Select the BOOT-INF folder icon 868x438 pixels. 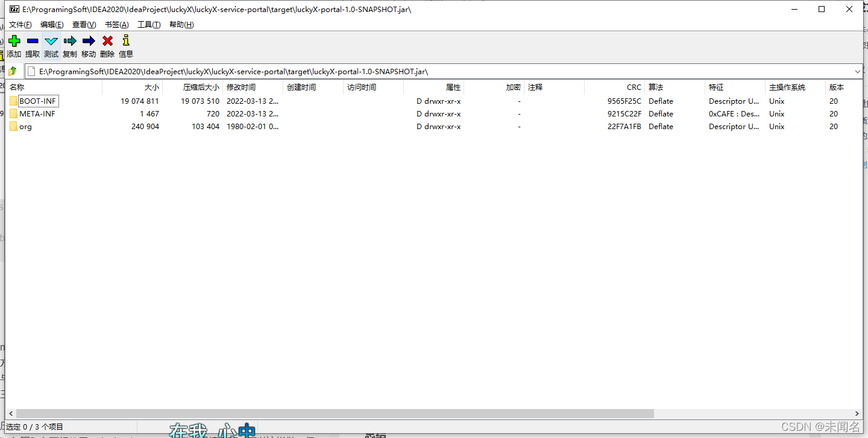[13, 101]
